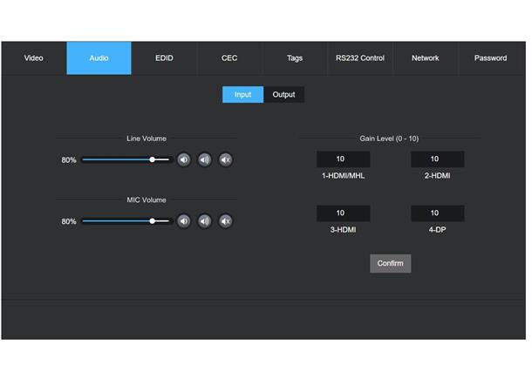The image size is (532, 392).
Task: Select the Audio tab
Action: pyautogui.click(x=99, y=58)
